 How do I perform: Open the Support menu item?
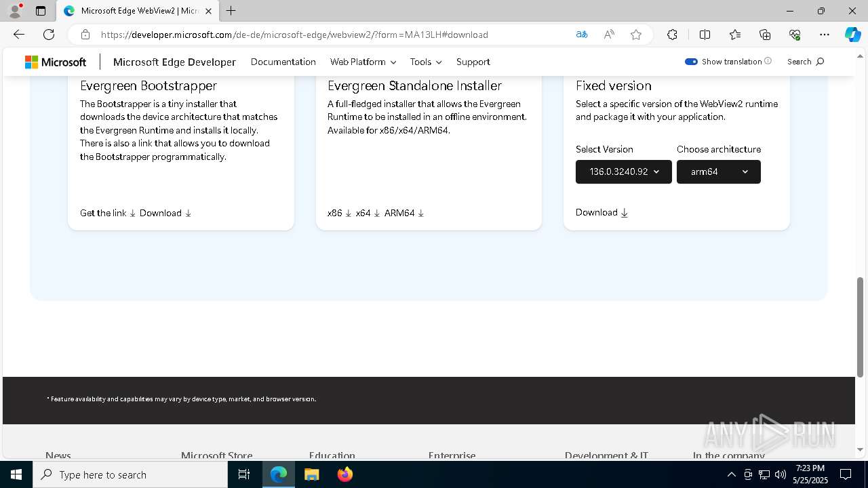(473, 62)
